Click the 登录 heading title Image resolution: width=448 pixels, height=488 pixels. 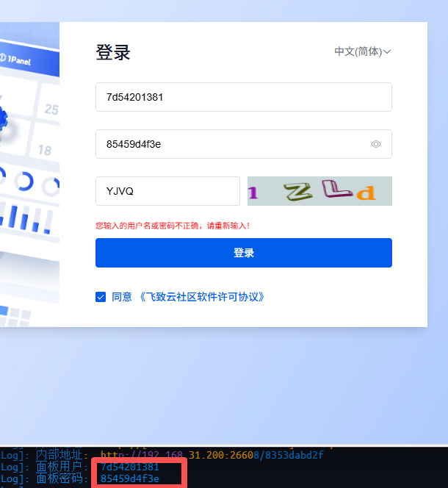(x=113, y=53)
